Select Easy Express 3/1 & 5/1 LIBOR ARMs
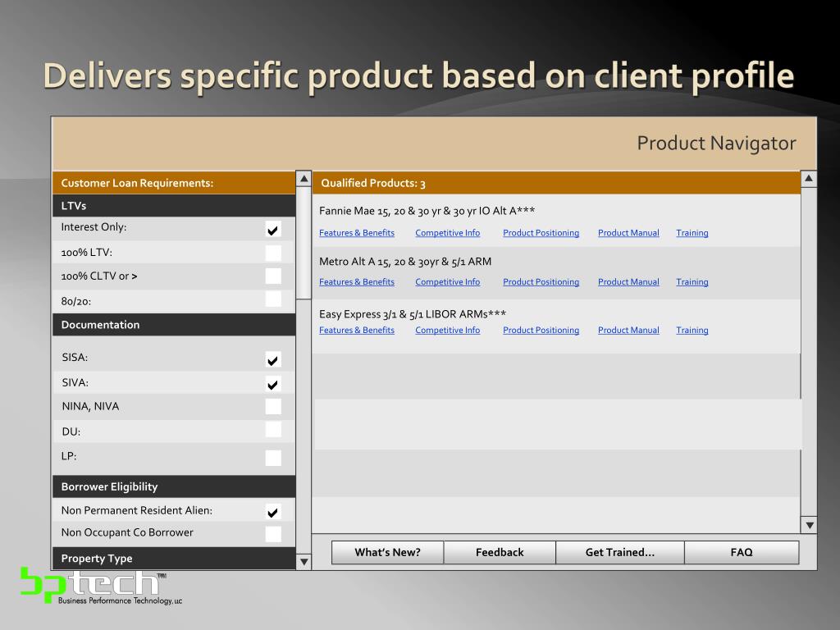This screenshot has width=840, height=630. pyautogui.click(x=413, y=314)
